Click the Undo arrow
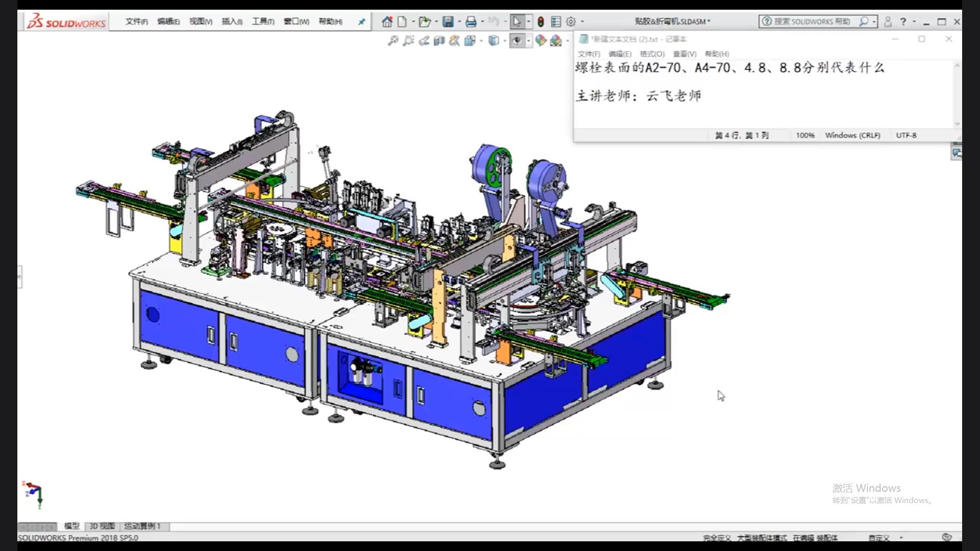This screenshot has height=551, width=980. [493, 21]
